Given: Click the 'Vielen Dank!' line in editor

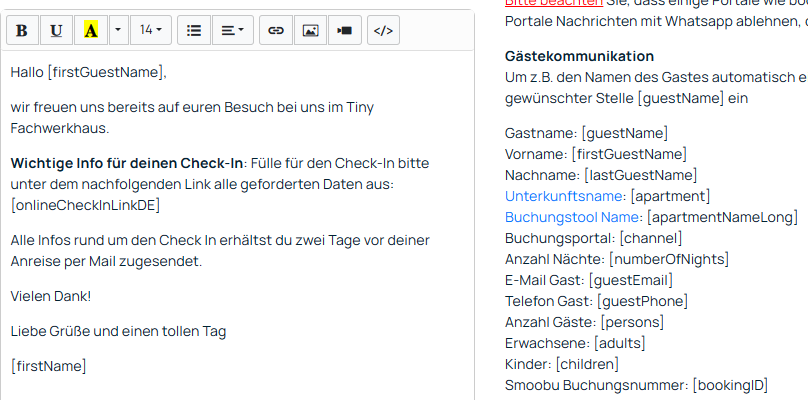Looking at the screenshot, I should [x=50, y=296].
